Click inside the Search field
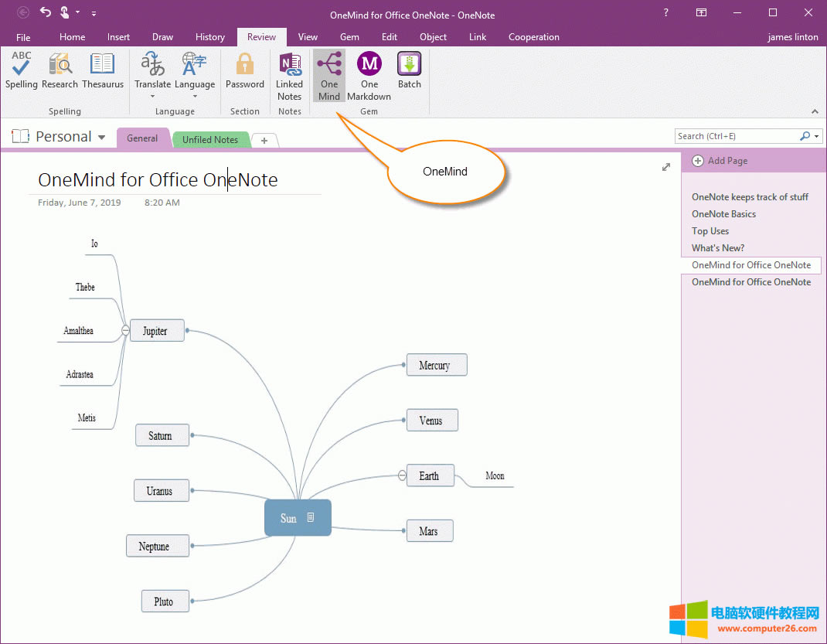827x644 pixels. point(734,135)
